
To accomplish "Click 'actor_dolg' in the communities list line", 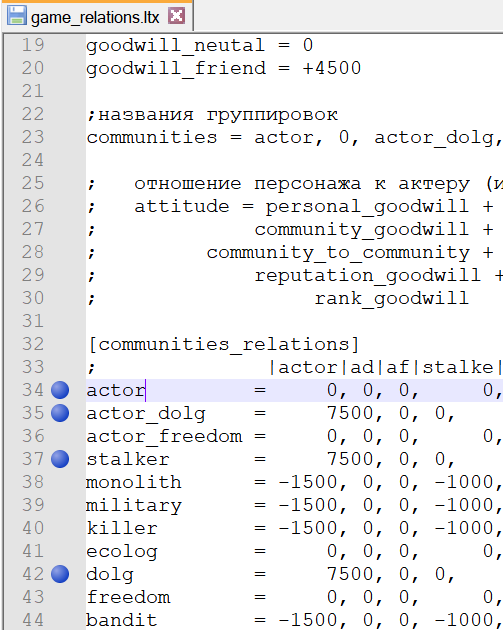I will tap(434, 138).
